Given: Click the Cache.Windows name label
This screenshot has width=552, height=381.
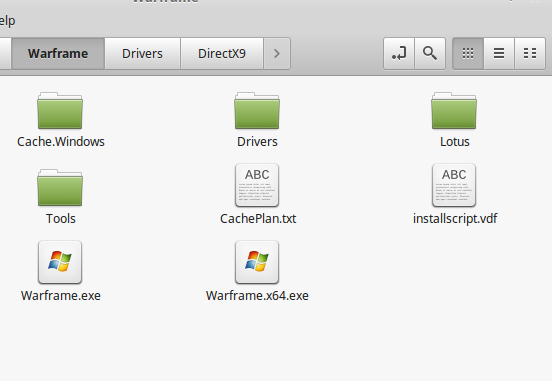Looking at the screenshot, I should pos(61,142).
